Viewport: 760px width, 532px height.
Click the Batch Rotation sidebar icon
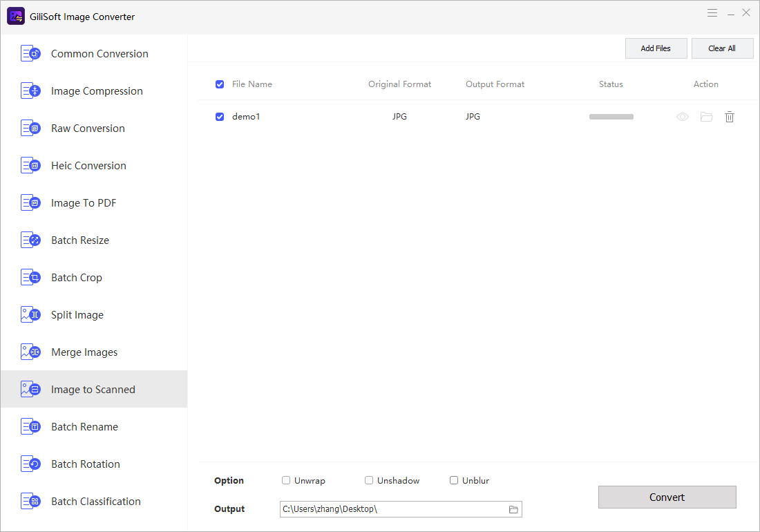coord(30,464)
